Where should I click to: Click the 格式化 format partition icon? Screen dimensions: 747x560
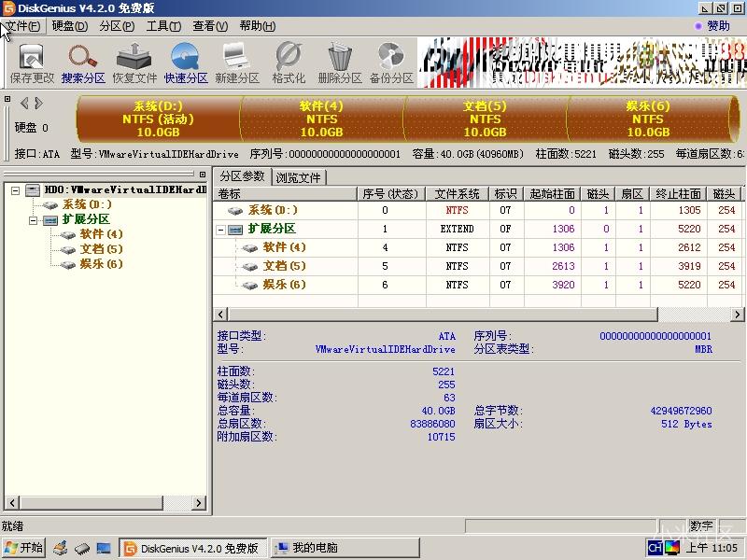click(288, 61)
